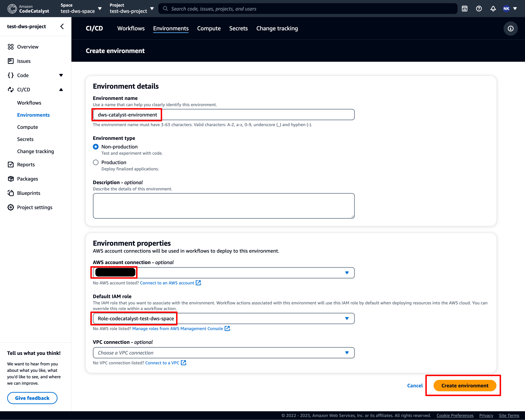Viewport: 525px width, 420px height.
Task: Click the CI/CD cycle icon
Action: 11,90
